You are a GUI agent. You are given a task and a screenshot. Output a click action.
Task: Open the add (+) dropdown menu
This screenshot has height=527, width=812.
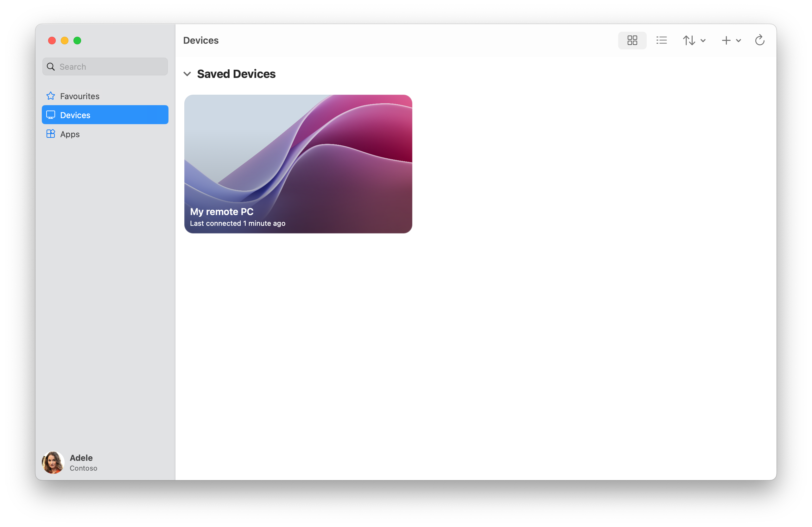(x=731, y=40)
